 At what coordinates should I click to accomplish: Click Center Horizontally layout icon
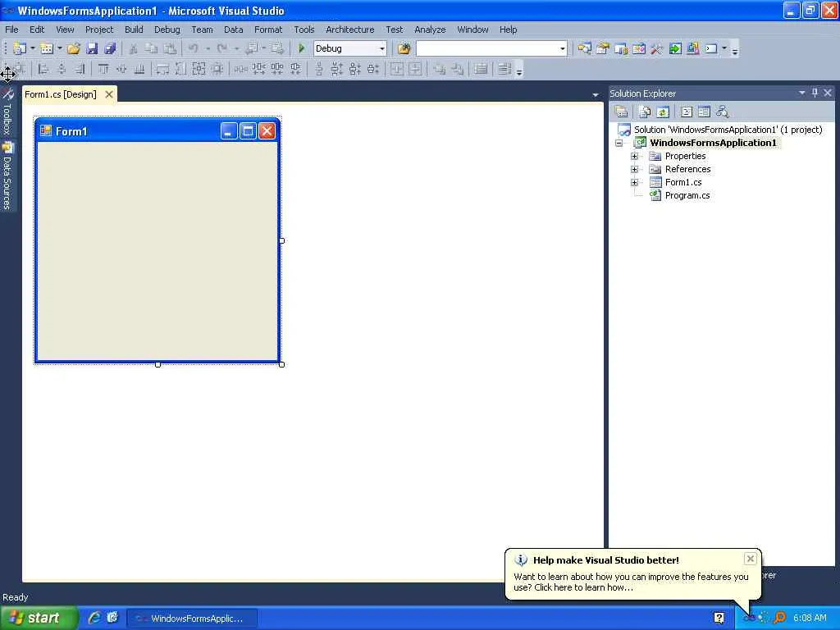point(396,69)
